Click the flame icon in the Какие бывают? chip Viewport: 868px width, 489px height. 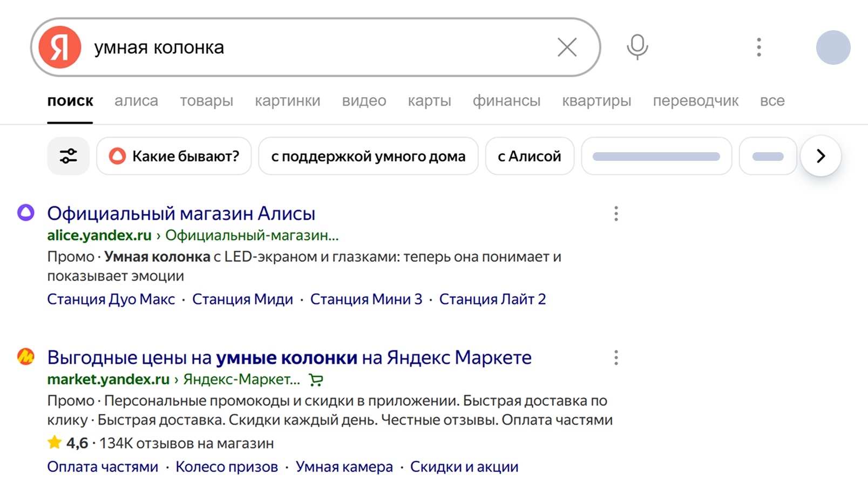[x=119, y=156]
